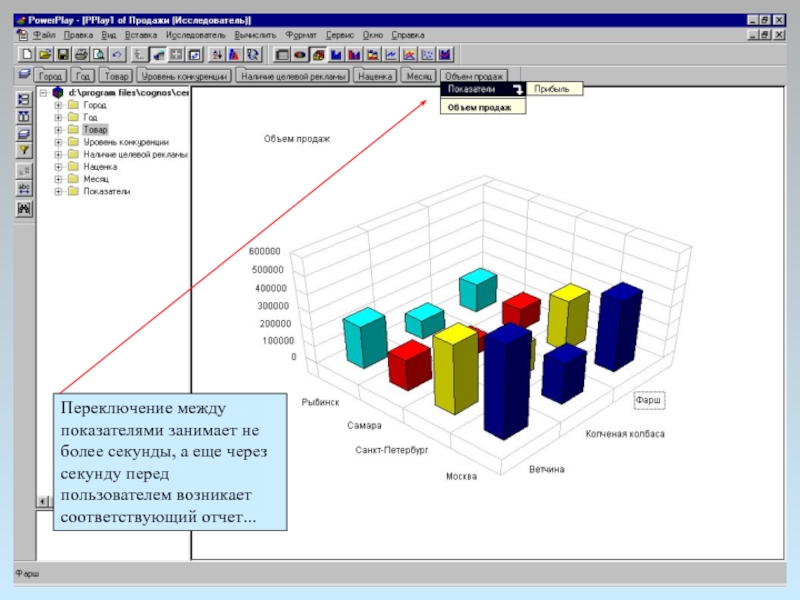800x600 pixels.
Task: Click the binoculars Find sidebar icon
Action: [23, 208]
